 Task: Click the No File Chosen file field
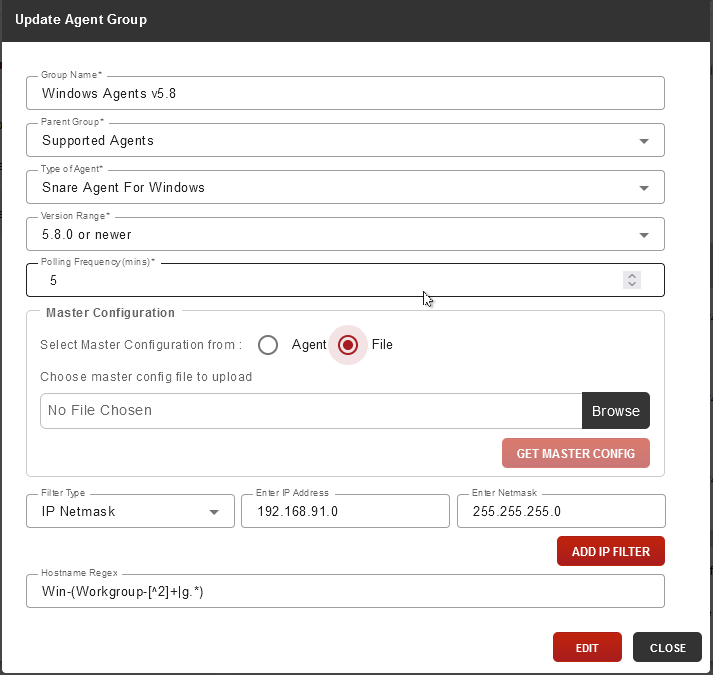pos(311,411)
